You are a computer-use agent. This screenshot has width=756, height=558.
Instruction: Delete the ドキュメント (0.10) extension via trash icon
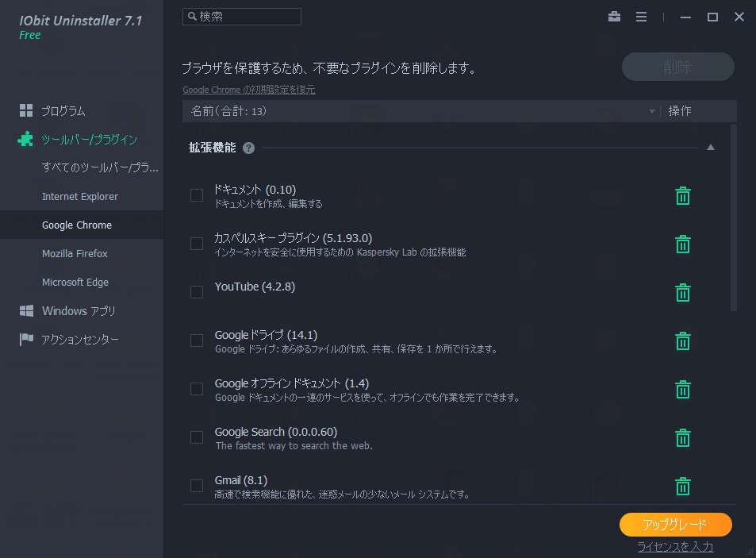683,196
